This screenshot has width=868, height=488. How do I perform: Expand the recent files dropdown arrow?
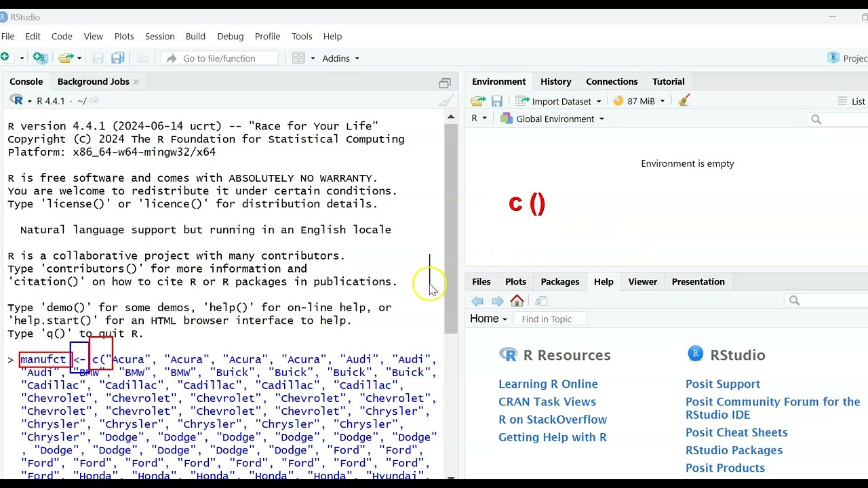[x=79, y=58]
